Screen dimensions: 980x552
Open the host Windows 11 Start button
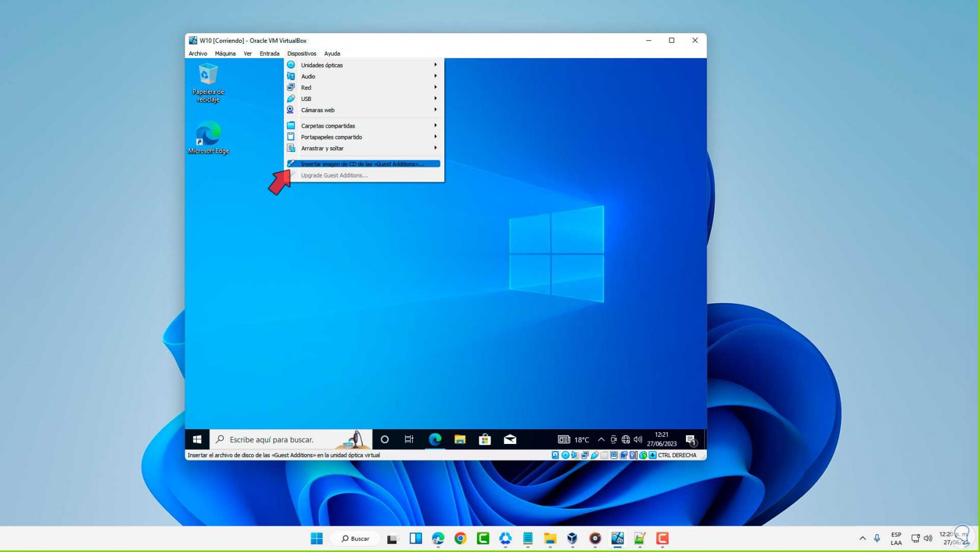click(x=317, y=539)
